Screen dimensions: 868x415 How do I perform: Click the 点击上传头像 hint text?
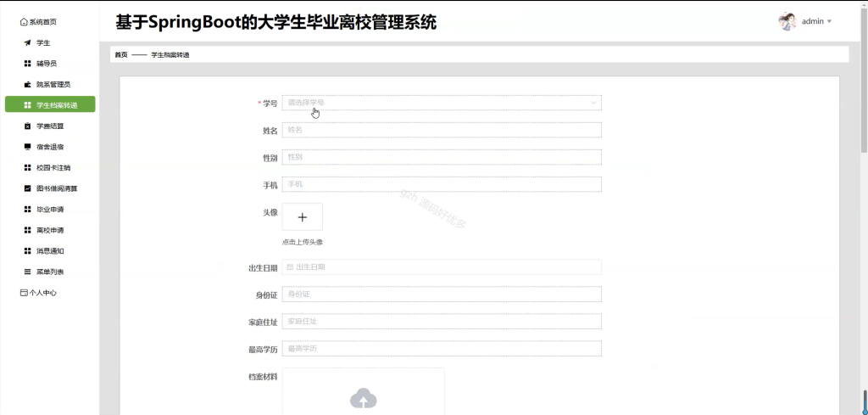(x=303, y=242)
